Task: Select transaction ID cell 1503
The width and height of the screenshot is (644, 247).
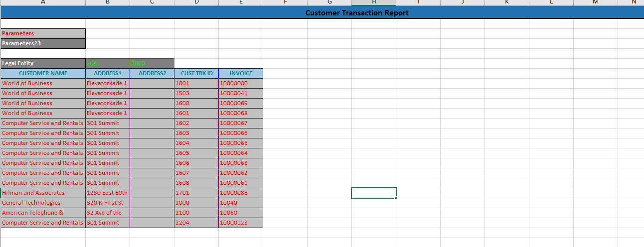Action: click(196, 93)
